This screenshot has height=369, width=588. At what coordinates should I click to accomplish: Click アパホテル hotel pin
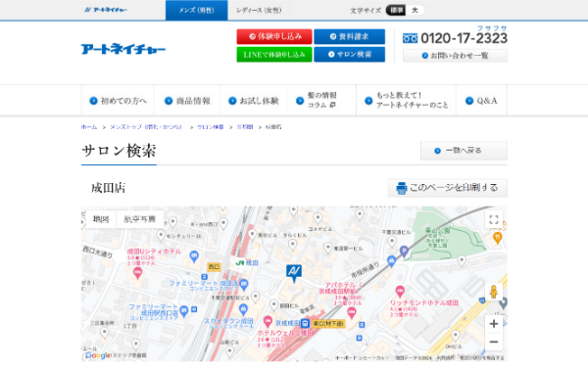pyautogui.click(x=352, y=312)
